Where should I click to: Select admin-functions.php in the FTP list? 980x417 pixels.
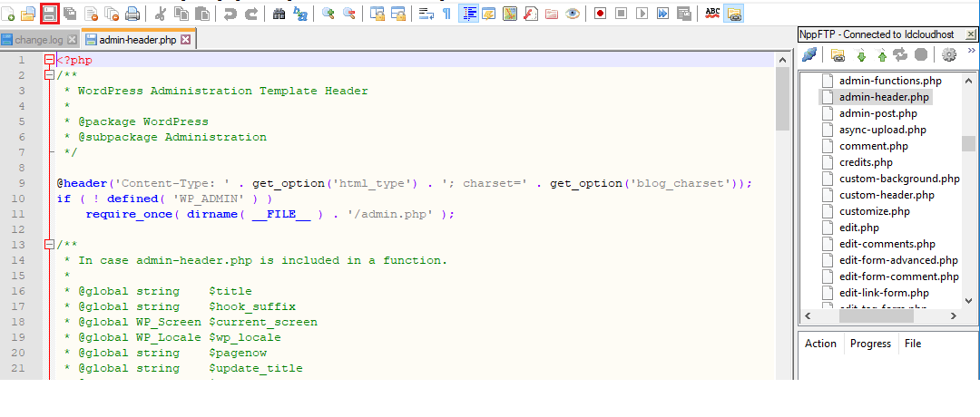[x=890, y=82]
